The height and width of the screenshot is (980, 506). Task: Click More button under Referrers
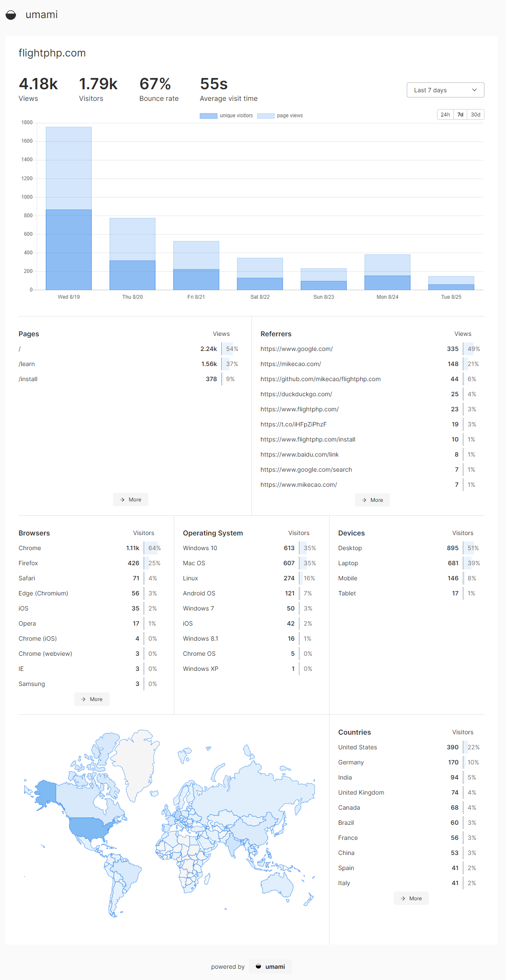[x=372, y=500]
